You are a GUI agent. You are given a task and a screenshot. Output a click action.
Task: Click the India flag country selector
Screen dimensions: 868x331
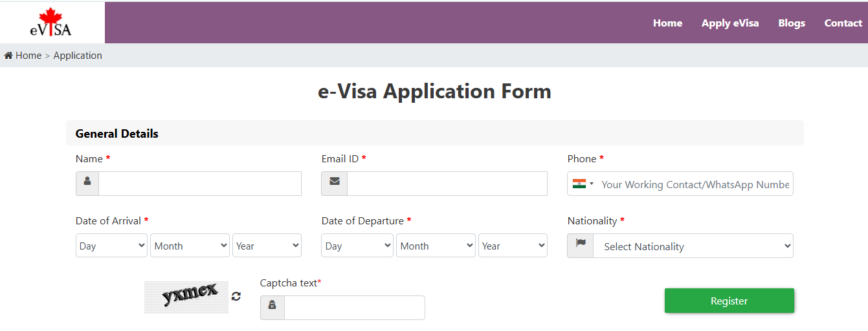click(x=583, y=184)
